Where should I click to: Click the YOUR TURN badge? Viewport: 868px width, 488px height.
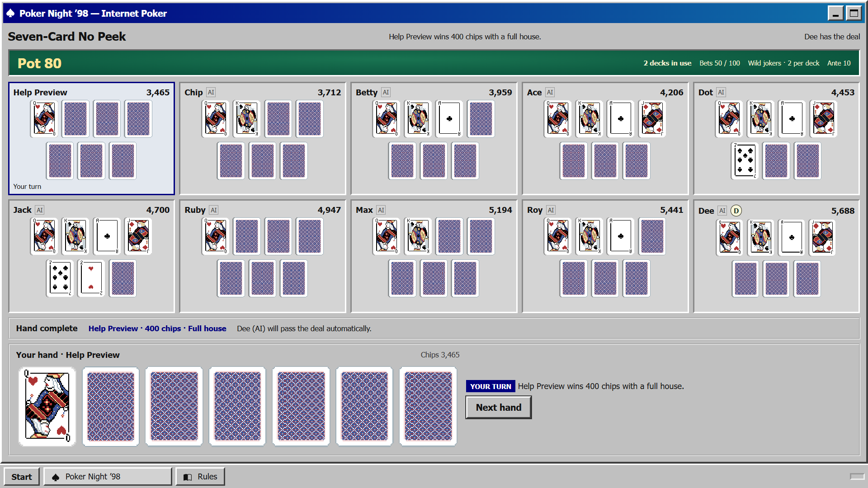point(491,386)
